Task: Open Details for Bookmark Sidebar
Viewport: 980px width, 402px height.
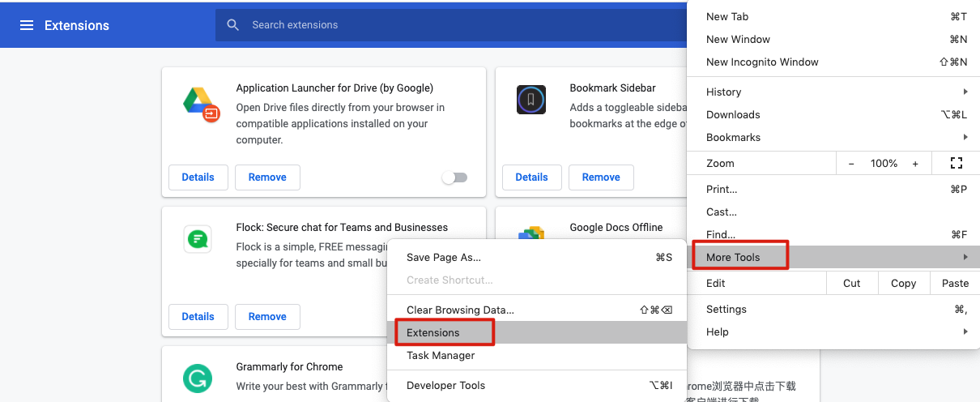Action: point(532,177)
